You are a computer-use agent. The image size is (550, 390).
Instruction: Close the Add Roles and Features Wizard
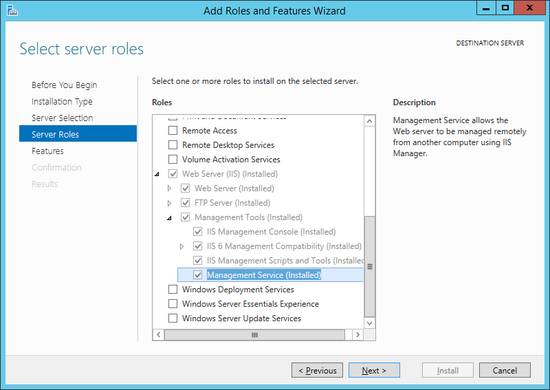tap(530, 8)
